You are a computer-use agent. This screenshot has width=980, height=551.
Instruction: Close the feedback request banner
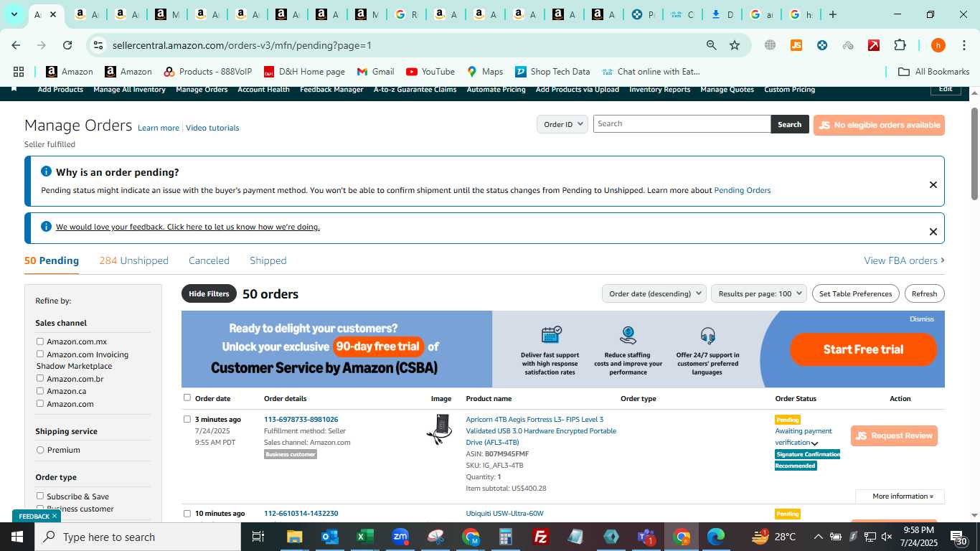[x=933, y=231]
